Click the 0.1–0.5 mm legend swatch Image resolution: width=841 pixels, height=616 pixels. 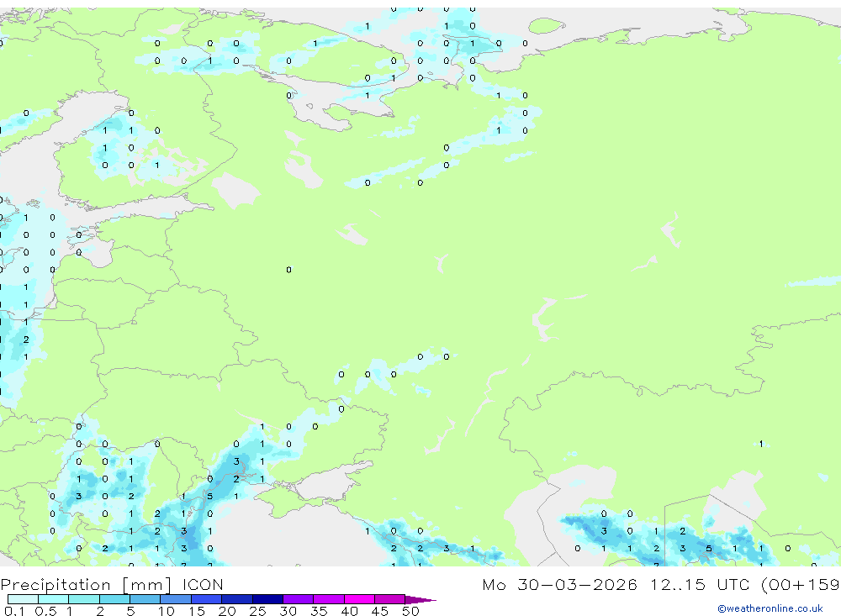coord(23,599)
